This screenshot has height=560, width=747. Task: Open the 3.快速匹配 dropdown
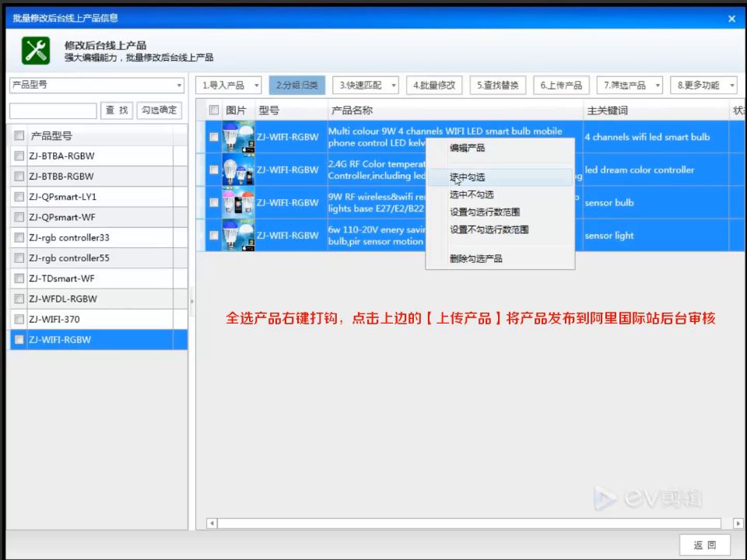click(x=394, y=86)
